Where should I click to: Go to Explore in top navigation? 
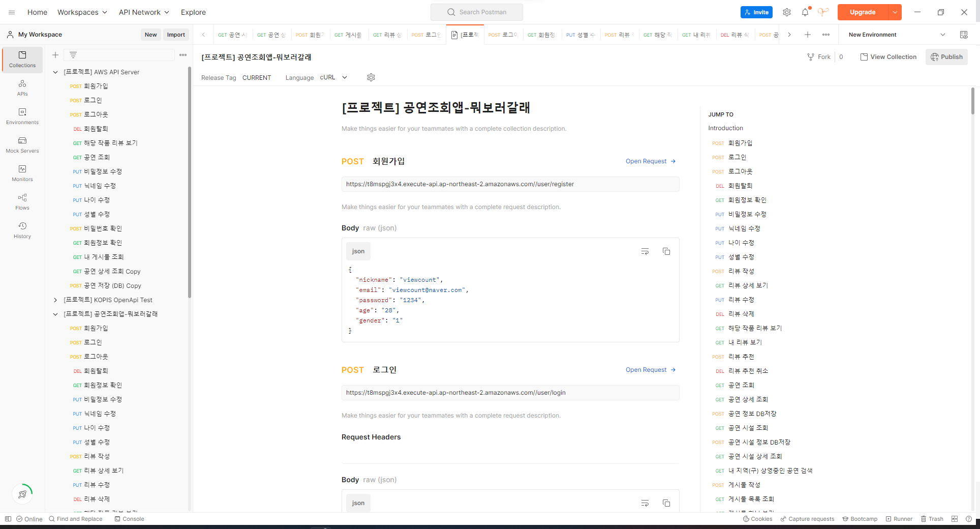(193, 12)
